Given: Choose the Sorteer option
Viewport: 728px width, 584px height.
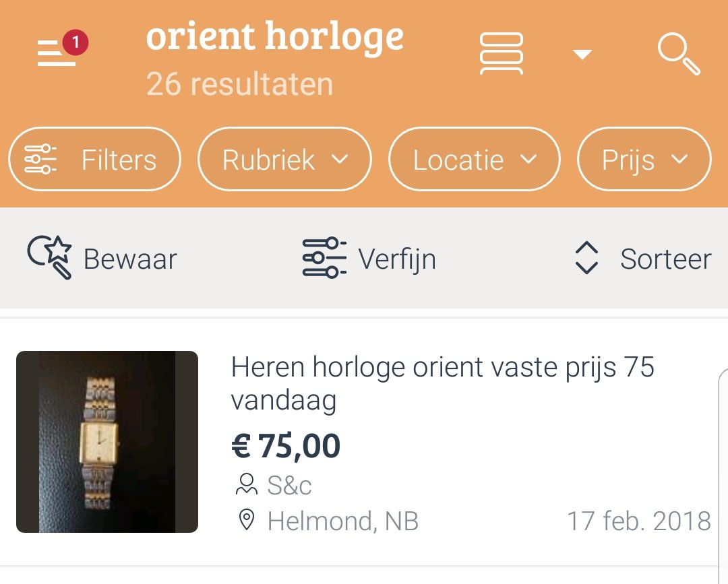Looking at the screenshot, I should pyautogui.click(x=666, y=259).
